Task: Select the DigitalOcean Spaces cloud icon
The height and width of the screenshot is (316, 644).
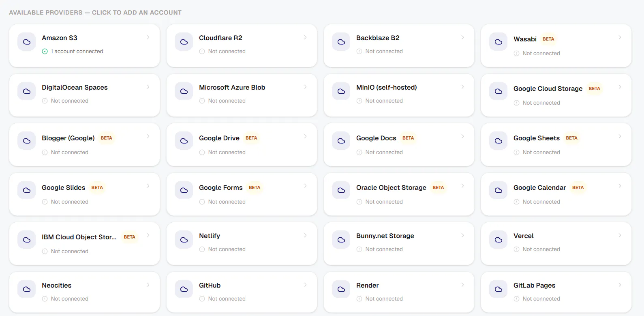Action: click(x=27, y=91)
